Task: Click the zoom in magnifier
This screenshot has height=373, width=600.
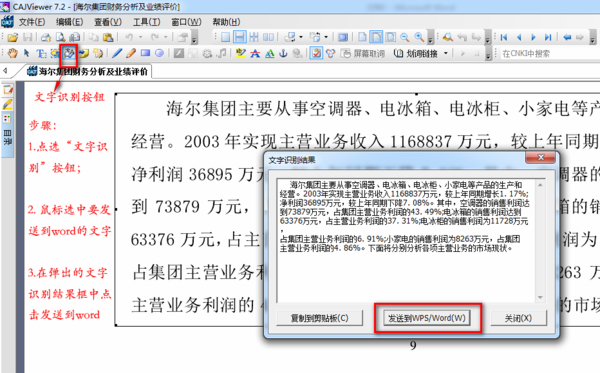Action: [x=419, y=37]
